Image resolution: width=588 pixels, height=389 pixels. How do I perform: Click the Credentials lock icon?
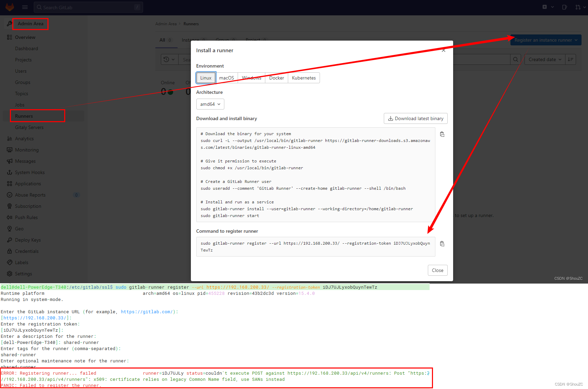click(x=10, y=251)
